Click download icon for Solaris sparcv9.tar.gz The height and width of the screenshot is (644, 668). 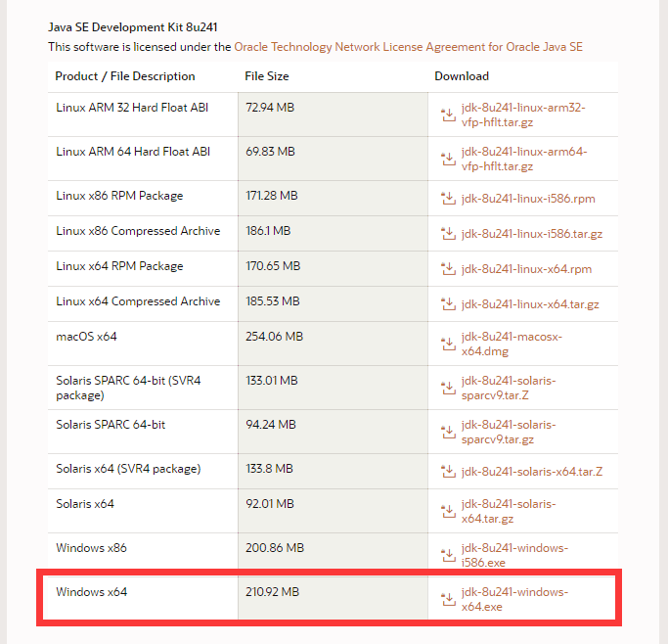tap(448, 432)
